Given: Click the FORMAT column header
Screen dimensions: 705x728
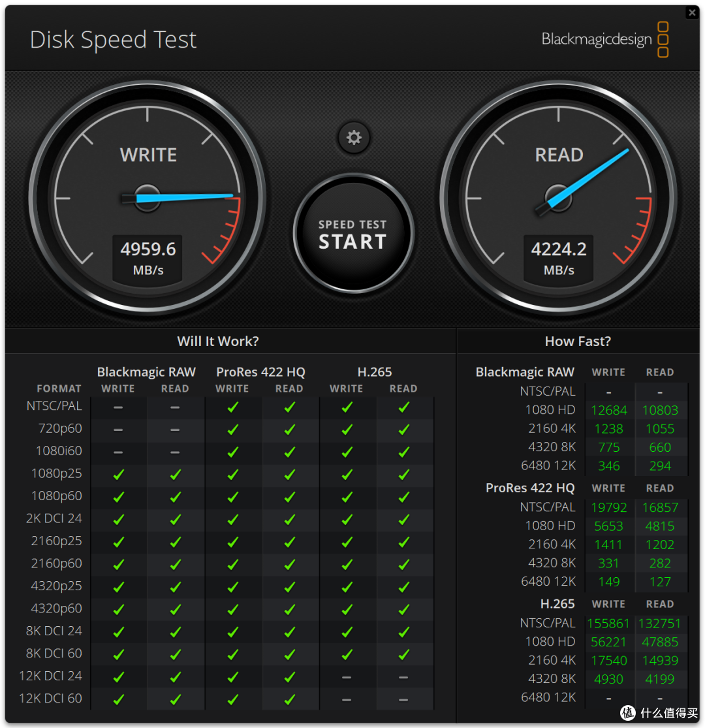Looking at the screenshot, I should [59, 388].
